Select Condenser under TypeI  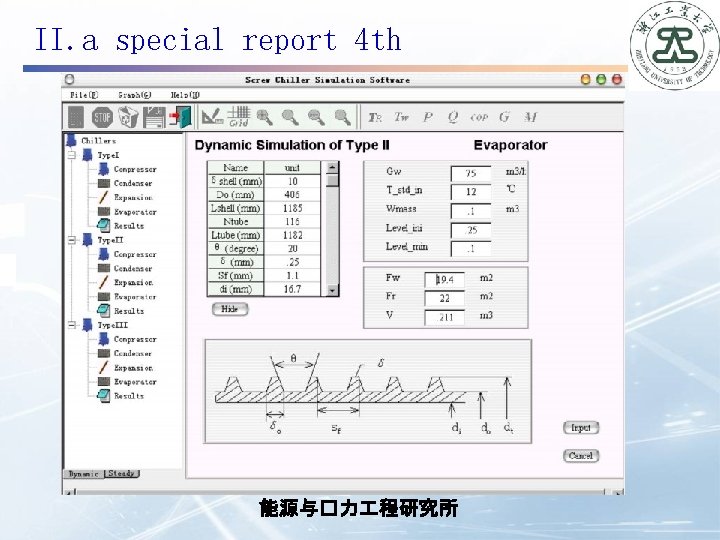pos(133,183)
